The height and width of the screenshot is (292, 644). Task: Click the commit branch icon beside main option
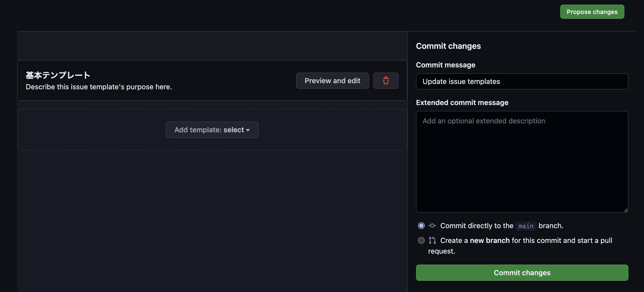click(x=432, y=226)
